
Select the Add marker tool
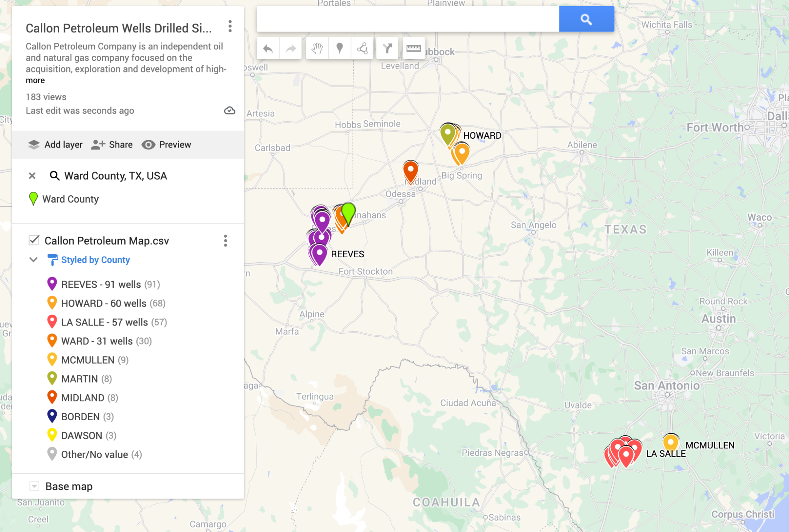tap(339, 49)
